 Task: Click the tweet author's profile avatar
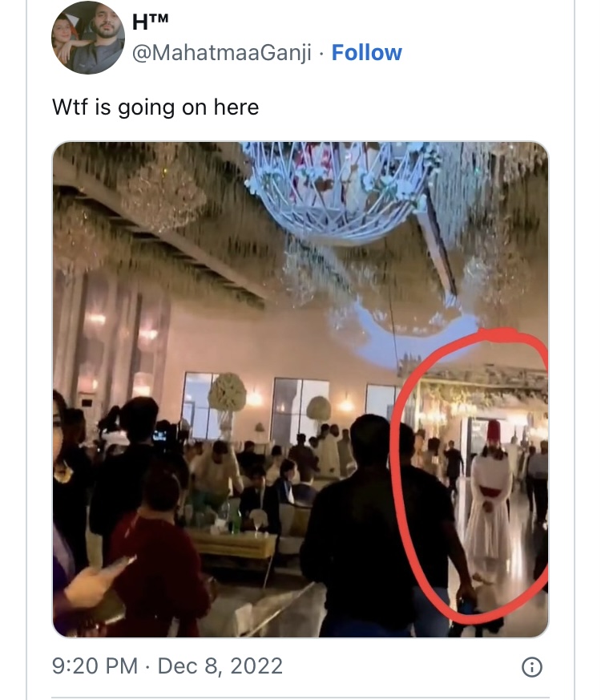click(x=88, y=38)
